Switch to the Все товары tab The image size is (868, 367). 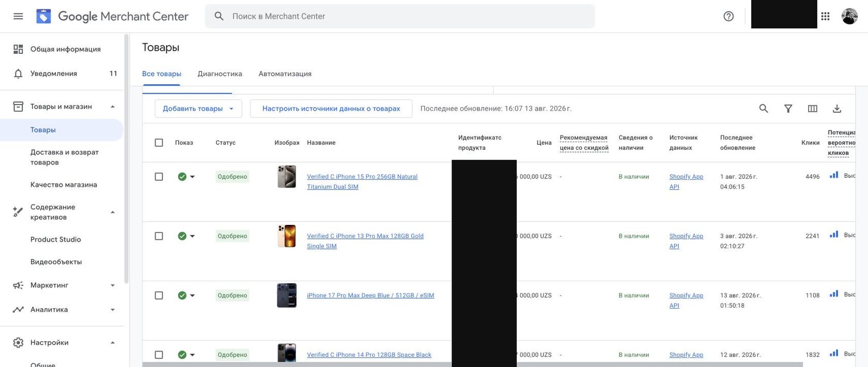pos(162,74)
